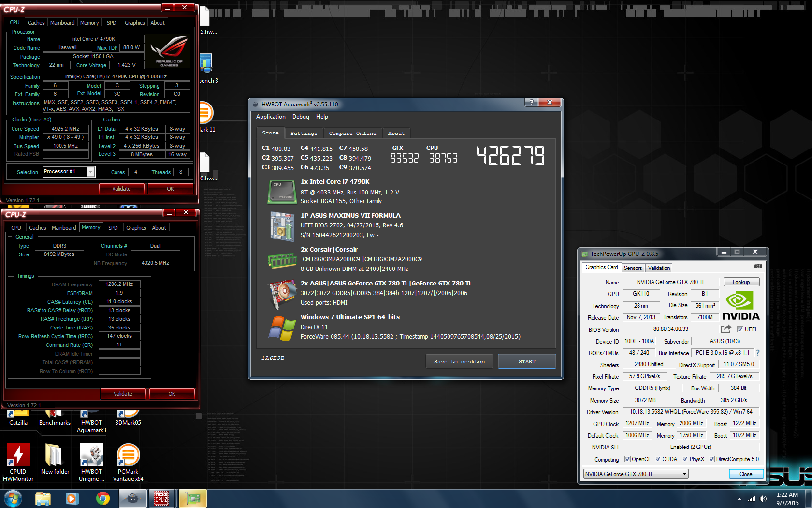This screenshot has width=812, height=508.
Task: Switch to ROG CPU-Z taskbar item
Action: [161, 498]
